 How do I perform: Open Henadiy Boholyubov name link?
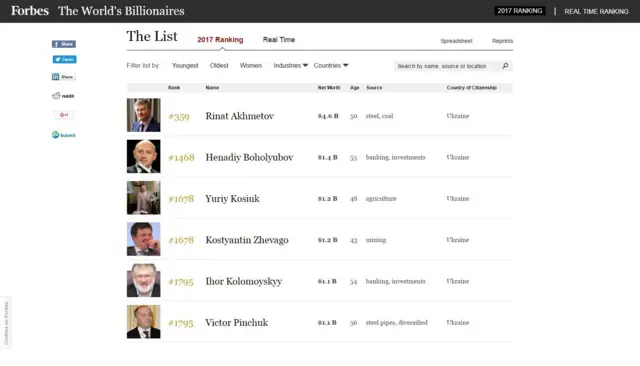(x=249, y=157)
